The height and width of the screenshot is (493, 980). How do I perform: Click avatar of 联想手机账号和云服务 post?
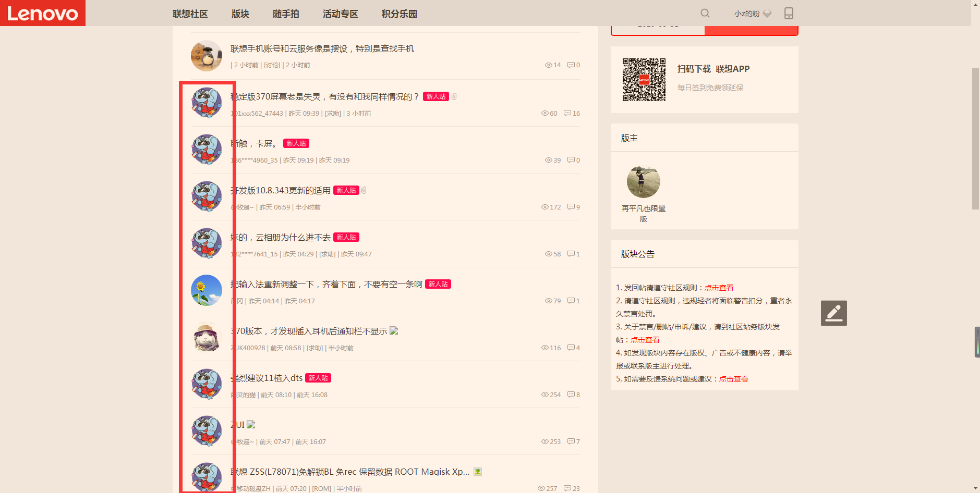(x=207, y=56)
